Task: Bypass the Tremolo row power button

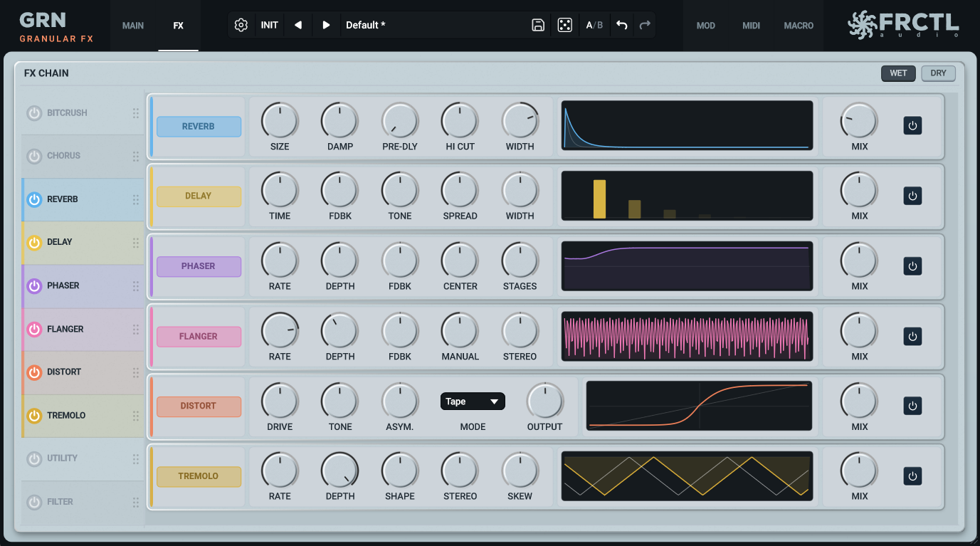Action: click(x=912, y=476)
